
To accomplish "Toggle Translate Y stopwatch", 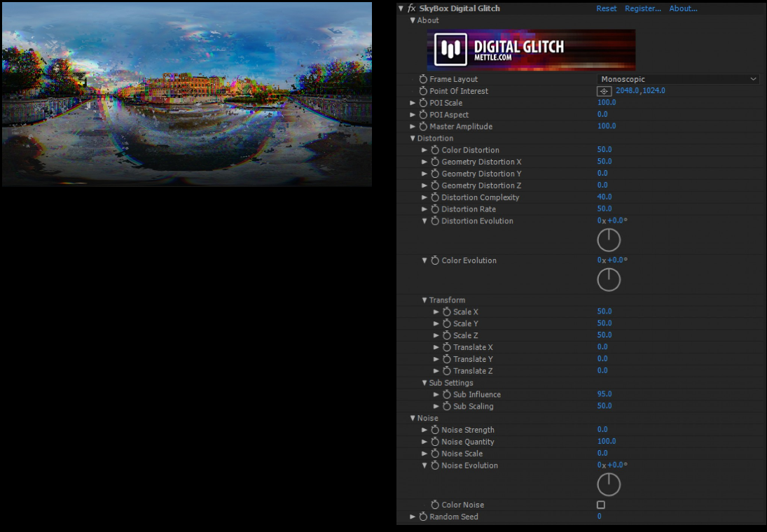I will pos(447,359).
